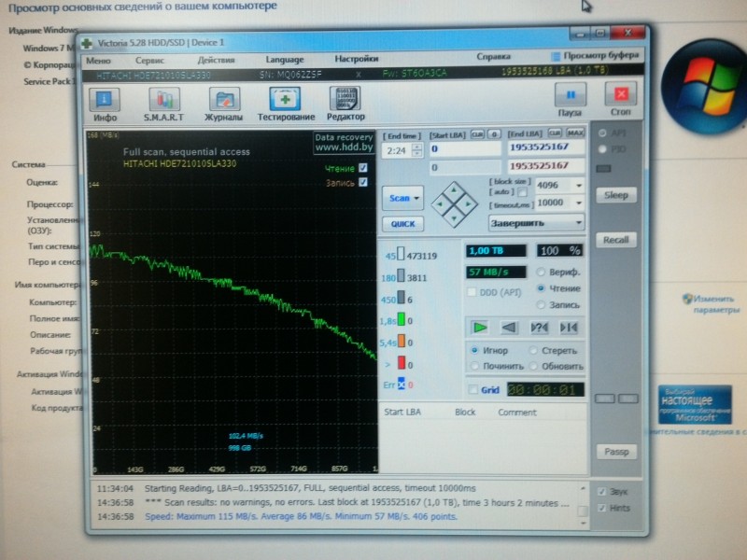747x560 pixels.
Task: Click the dark gray 450 ms block indicator
Action: [x=402, y=298]
